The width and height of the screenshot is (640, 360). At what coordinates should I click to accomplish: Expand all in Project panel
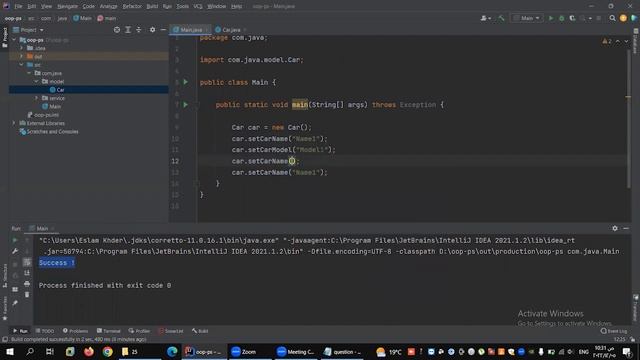pos(128,30)
